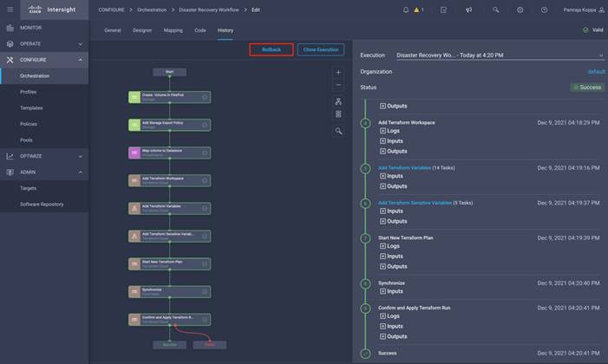608x364 pixels.
Task: Go to Orchestration breadcrumb link
Action: (152, 10)
